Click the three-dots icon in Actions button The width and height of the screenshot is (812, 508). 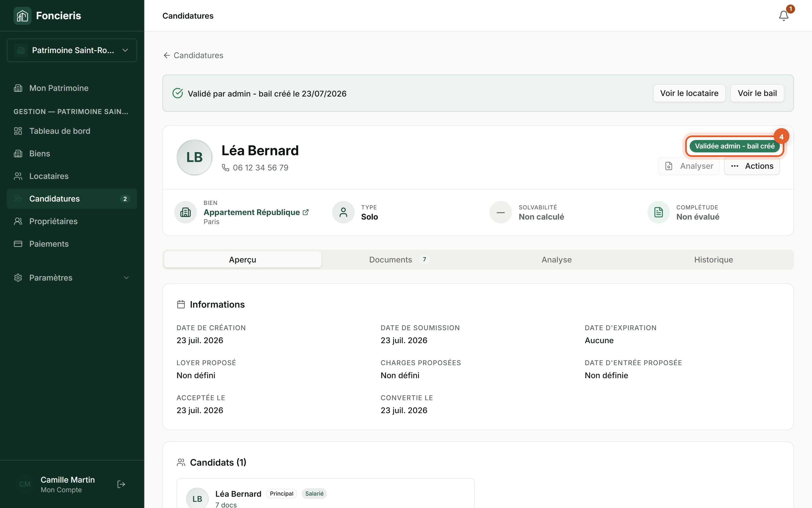735,166
